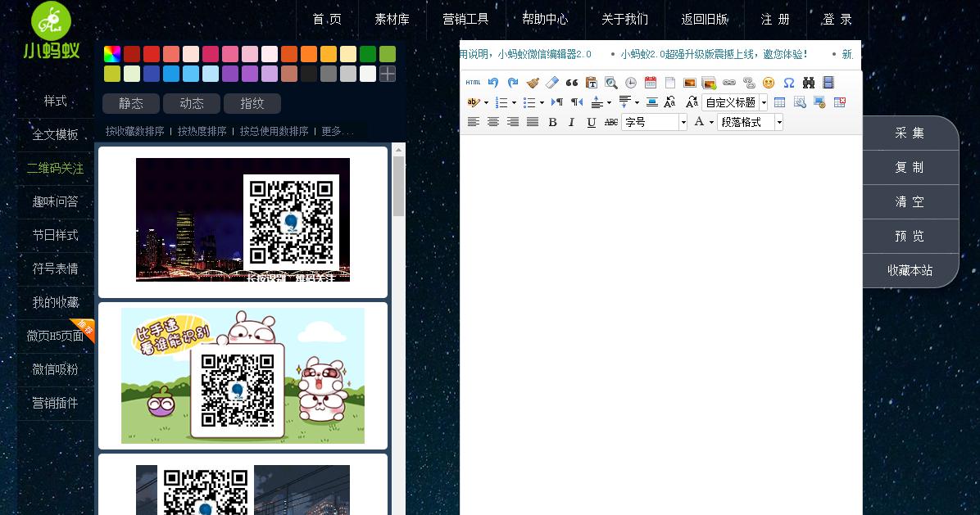Toggle bold text formatting
The image size is (980, 515).
click(554, 121)
